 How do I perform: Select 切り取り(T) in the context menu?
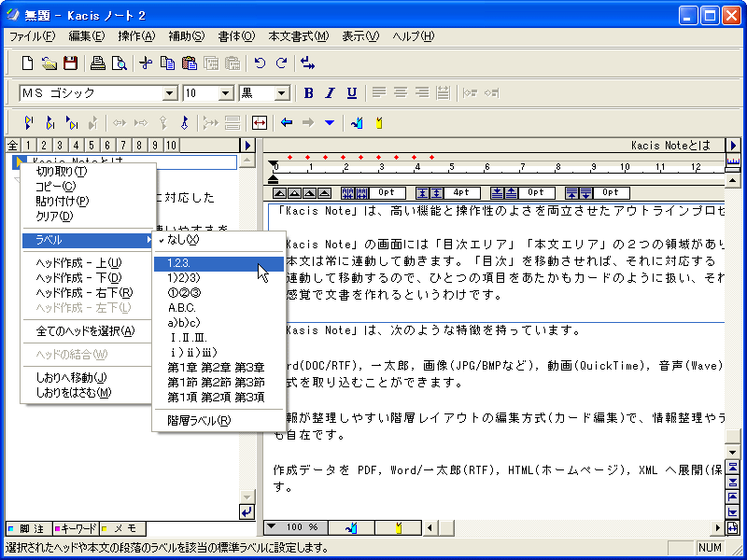pyautogui.click(x=88, y=171)
